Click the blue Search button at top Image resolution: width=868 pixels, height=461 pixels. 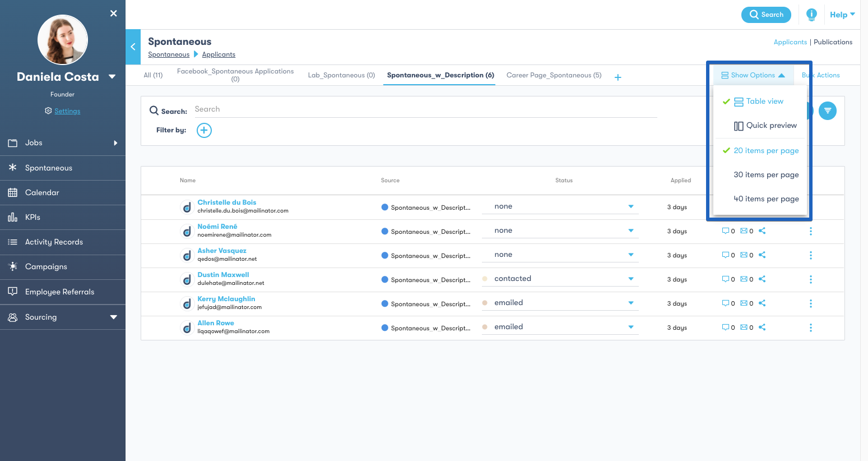point(765,15)
